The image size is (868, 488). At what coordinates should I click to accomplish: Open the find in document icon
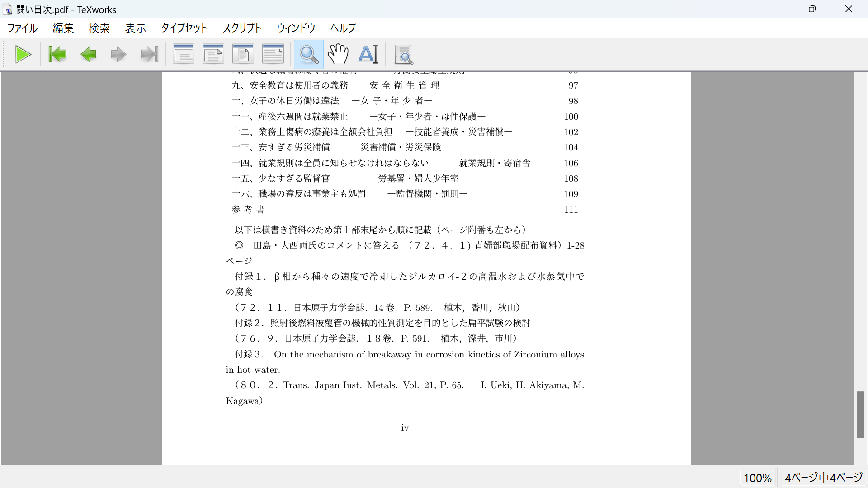[x=404, y=55]
